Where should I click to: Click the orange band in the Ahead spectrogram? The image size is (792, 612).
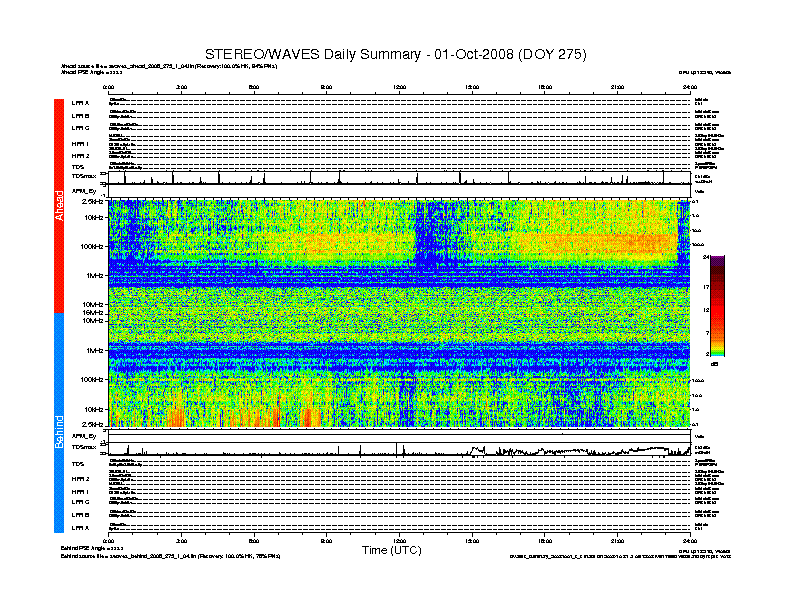(596, 243)
